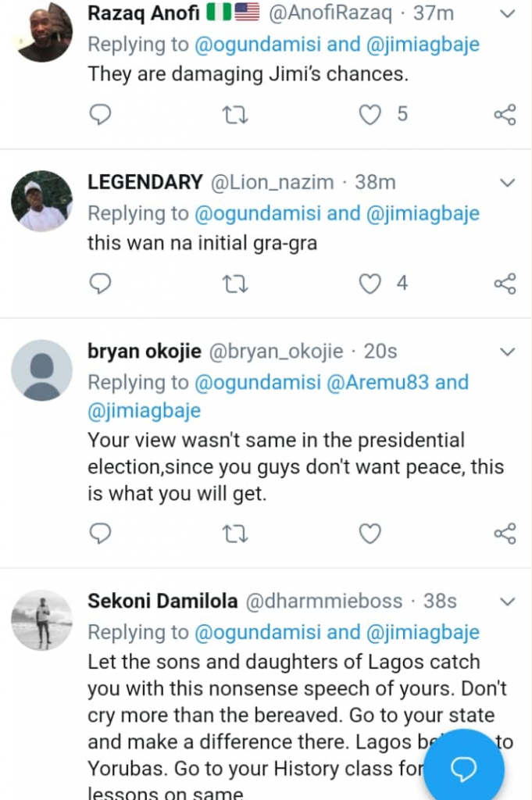The width and height of the screenshot is (532, 800).
Task: Expand options for Sekoni Damilola's tweet
Action: 507,602
